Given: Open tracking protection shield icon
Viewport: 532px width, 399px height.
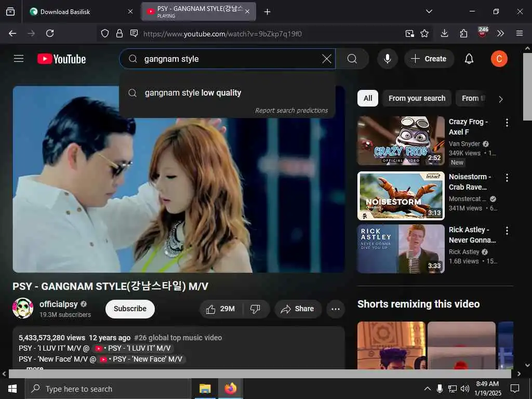Looking at the screenshot, I should pyautogui.click(x=105, y=33).
